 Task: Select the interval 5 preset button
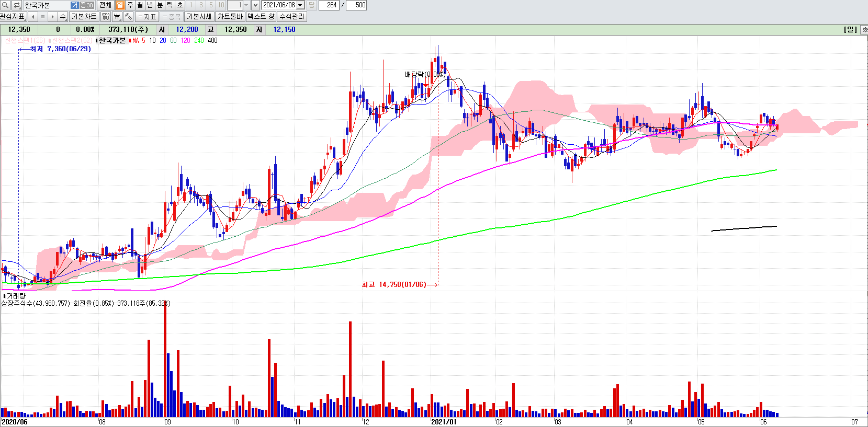click(x=211, y=5)
